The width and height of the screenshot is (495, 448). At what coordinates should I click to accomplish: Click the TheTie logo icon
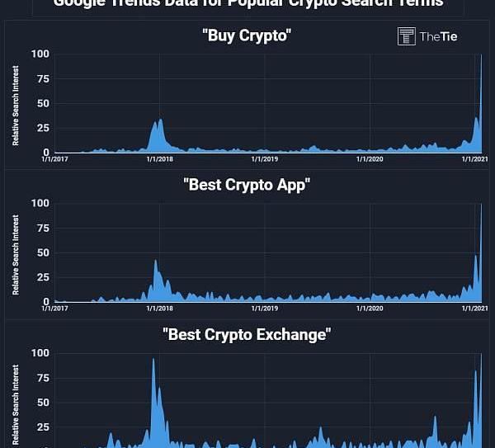point(406,35)
